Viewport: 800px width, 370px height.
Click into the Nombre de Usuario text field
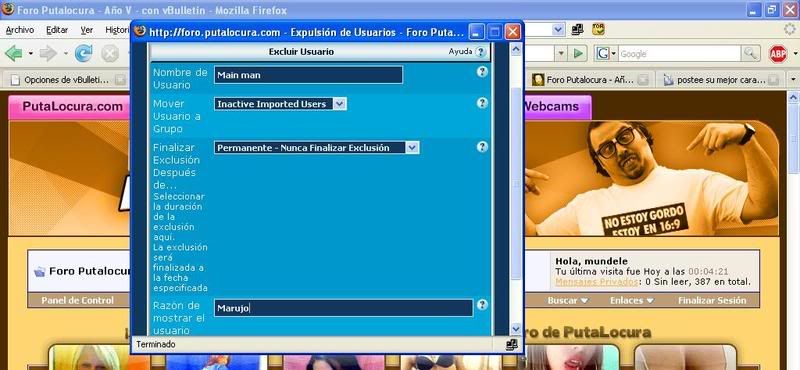(x=308, y=75)
